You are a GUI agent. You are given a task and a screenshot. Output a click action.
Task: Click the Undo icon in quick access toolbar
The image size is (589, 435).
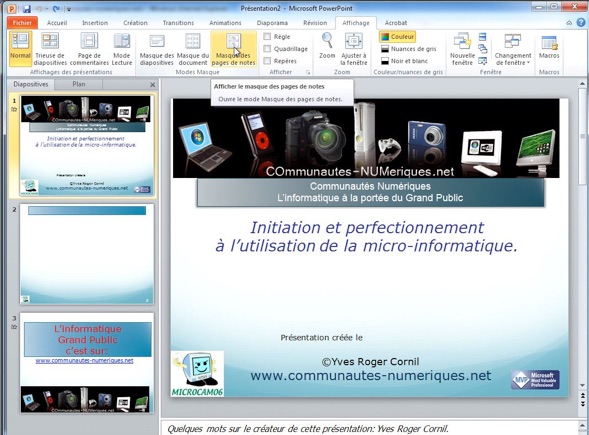pos(39,8)
